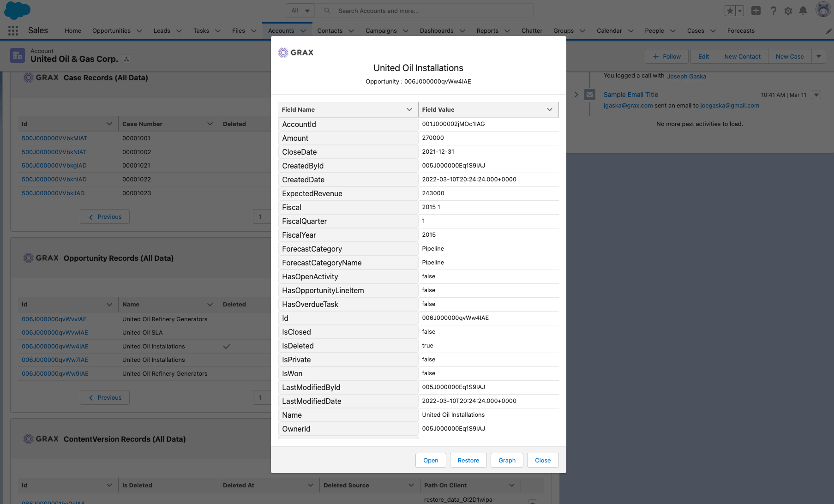This screenshot has height=504, width=834.
Task: Click the Deleted checkmark for United Oil Installations
Action: [x=227, y=346]
